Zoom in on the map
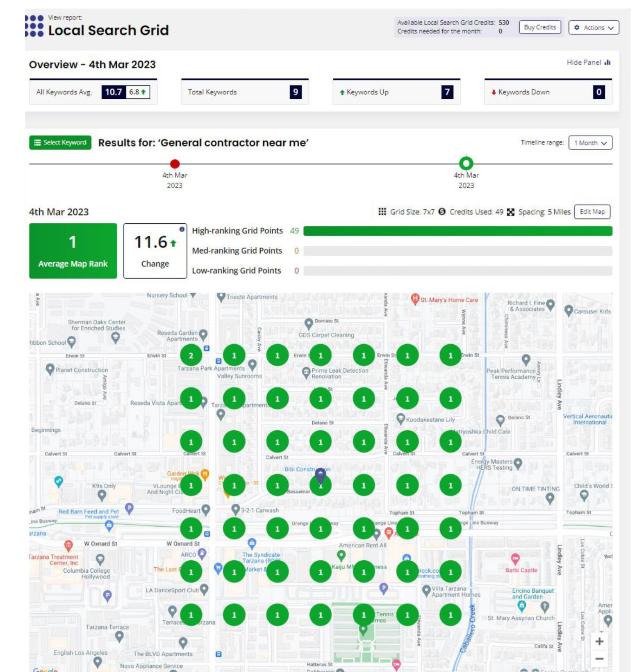The height and width of the screenshot is (672, 639). coord(599,641)
